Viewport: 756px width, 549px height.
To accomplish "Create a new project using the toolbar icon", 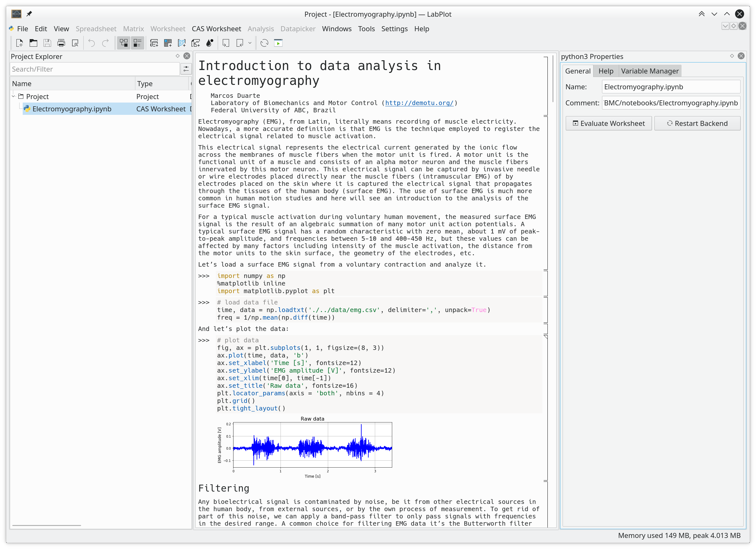I will pyautogui.click(x=19, y=43).
